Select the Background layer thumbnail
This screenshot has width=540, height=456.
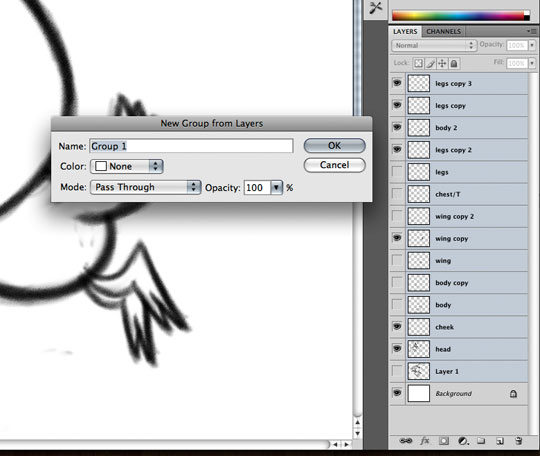click(418, 393)
